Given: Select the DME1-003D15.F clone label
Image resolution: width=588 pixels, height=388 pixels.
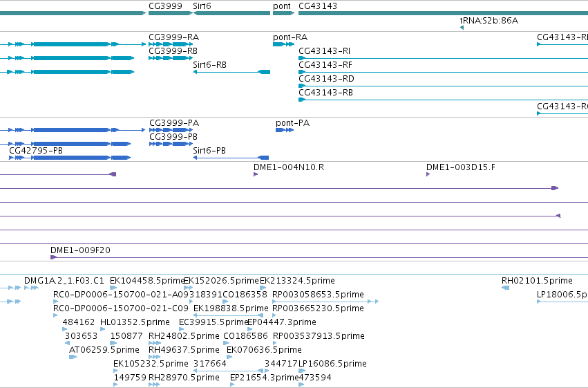Looking at the screenshot, I should [460, 167].
